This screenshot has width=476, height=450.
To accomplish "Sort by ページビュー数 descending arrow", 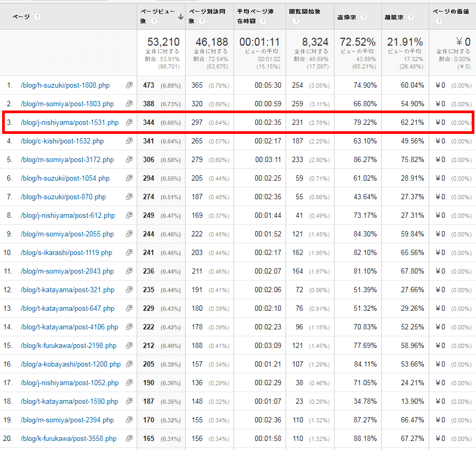I will tap(181, 17).
